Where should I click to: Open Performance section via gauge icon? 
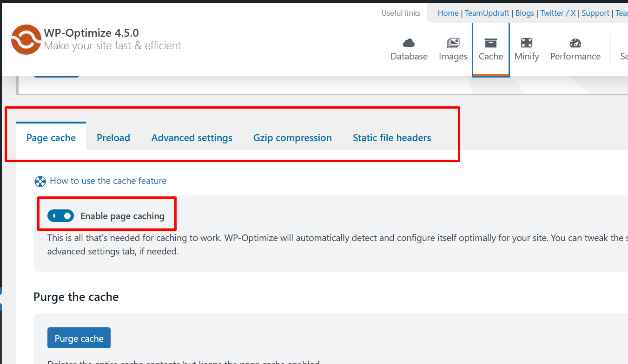pos(575,43)
